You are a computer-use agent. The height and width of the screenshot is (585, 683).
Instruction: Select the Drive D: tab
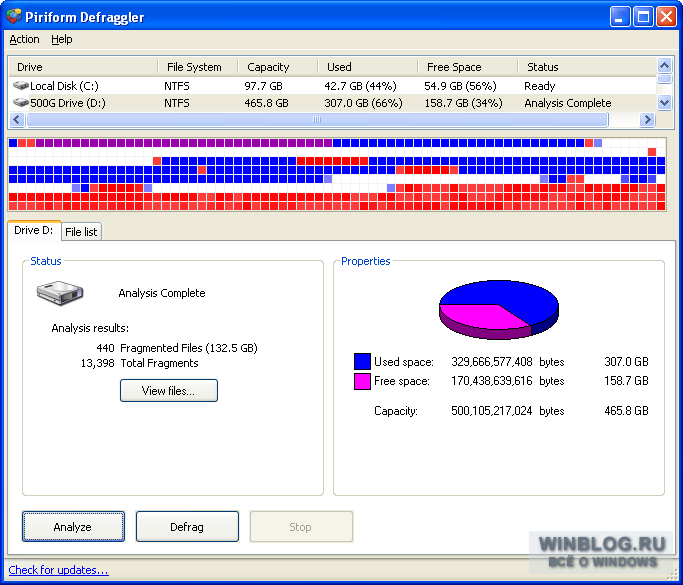(x=34, y=230)
